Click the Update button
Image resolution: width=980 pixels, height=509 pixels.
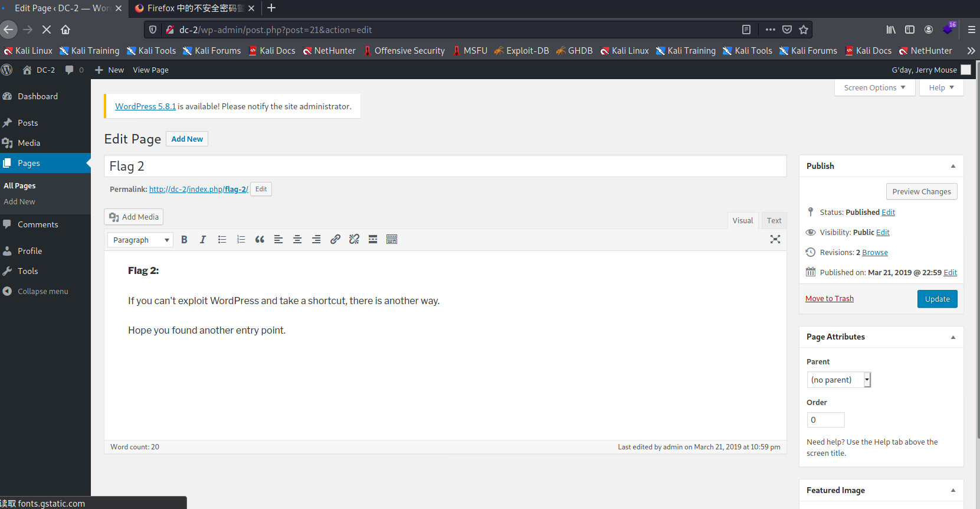tap(937, 299)
